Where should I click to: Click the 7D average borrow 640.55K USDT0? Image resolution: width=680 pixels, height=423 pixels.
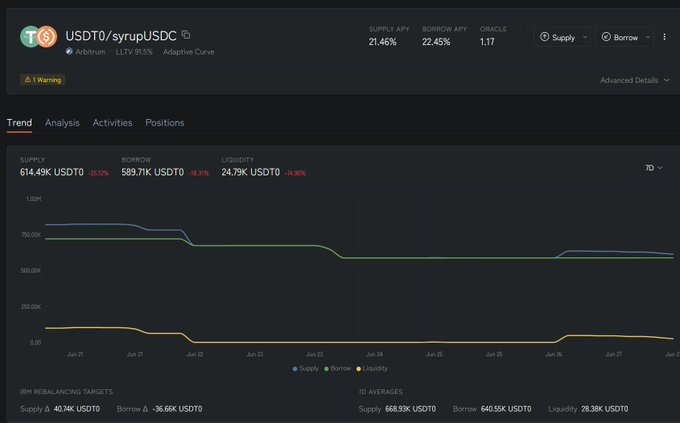coord(506,409)
